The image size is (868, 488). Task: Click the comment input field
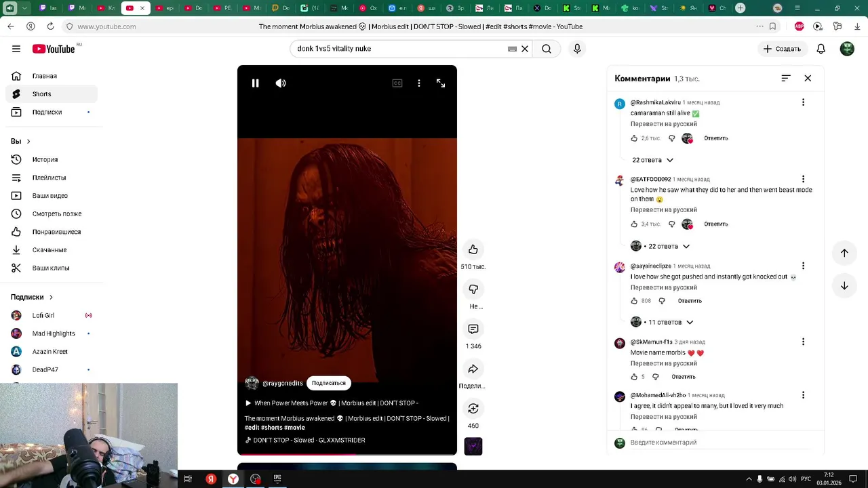tap(719, 443)
